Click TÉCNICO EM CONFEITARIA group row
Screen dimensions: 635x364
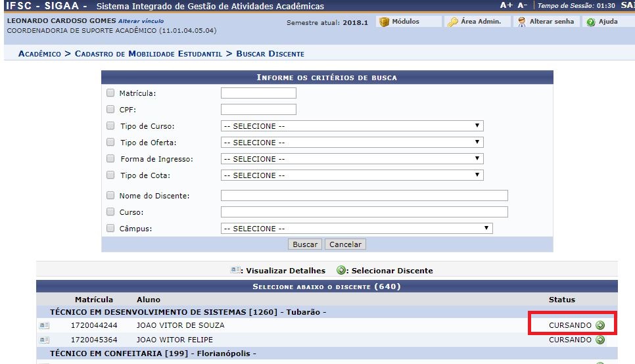pyautogui.click(x=327, y=353)
